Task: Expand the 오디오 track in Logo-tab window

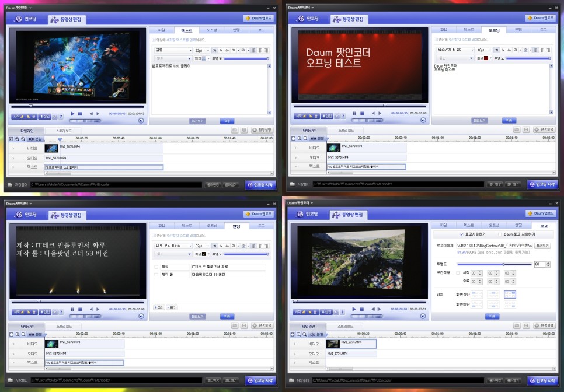Action: point(295,353)
